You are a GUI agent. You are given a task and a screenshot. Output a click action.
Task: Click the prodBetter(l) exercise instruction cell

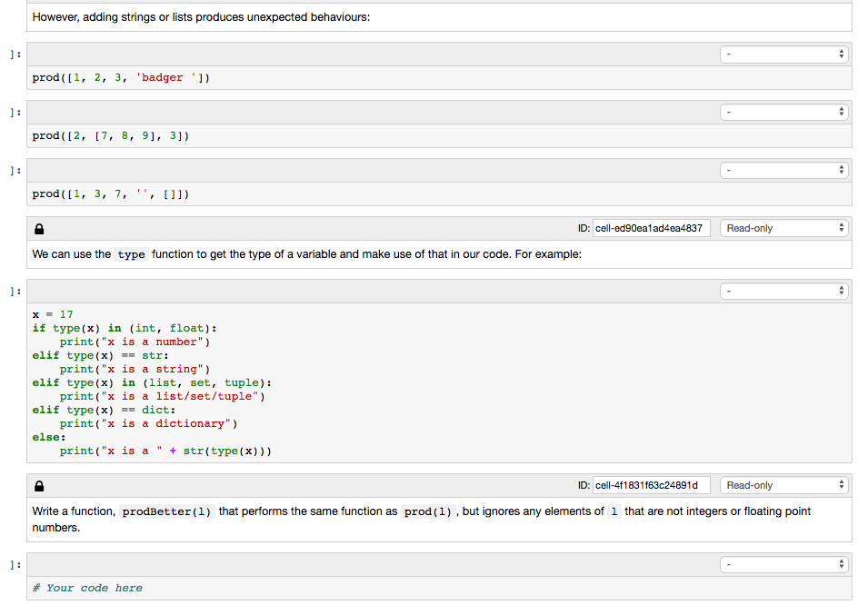point(364,519)
